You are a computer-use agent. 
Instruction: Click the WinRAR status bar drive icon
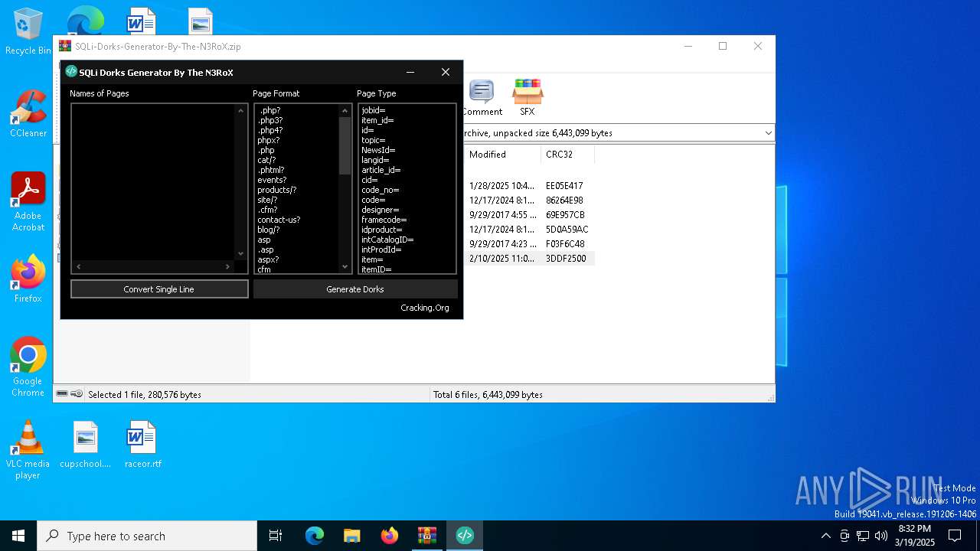[62, 394]
